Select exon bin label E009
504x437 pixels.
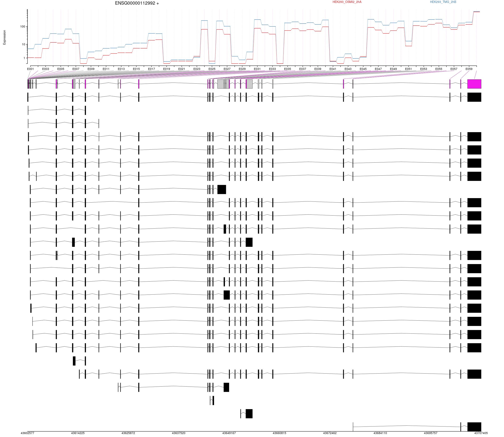click(91, 69)
